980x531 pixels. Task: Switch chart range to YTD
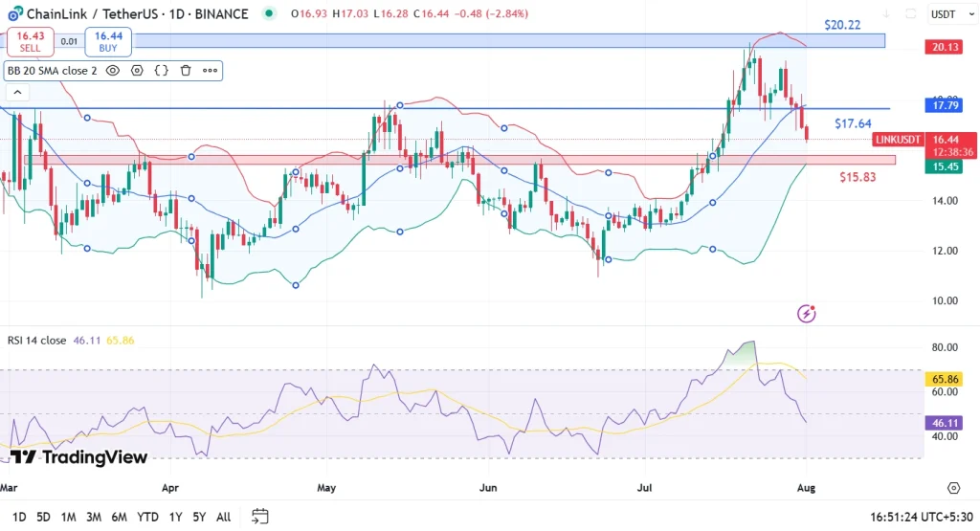pyautogui.click(x=147, y=517)
